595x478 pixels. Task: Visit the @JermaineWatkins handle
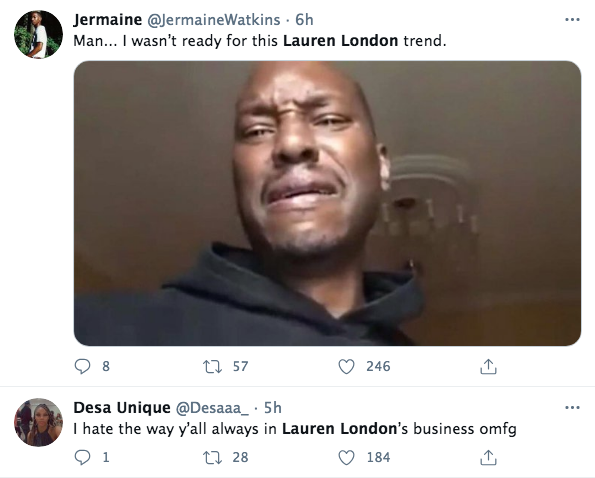point(214,20)
